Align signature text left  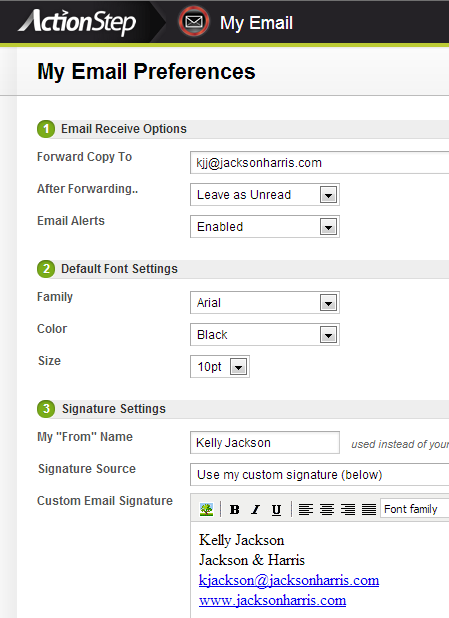306,510
